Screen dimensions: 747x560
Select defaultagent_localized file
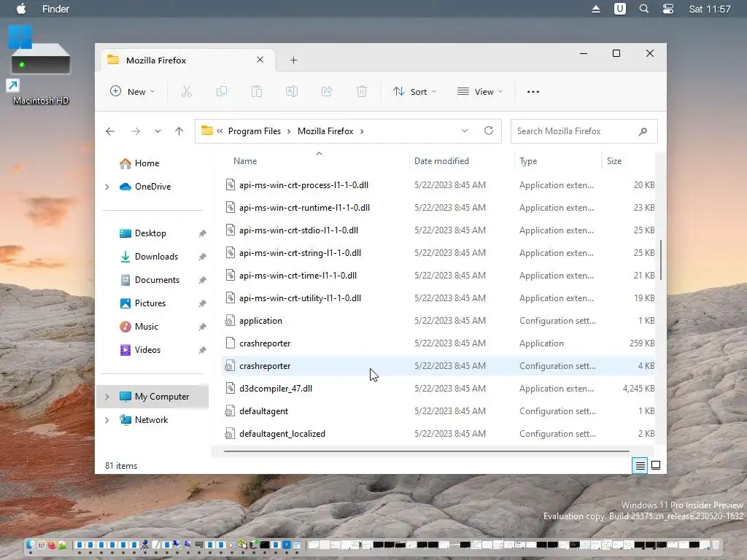click(438, 434)
